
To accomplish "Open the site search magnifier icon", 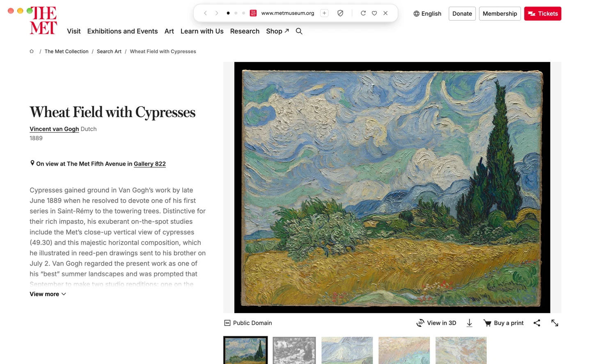I will pos(299,31).
